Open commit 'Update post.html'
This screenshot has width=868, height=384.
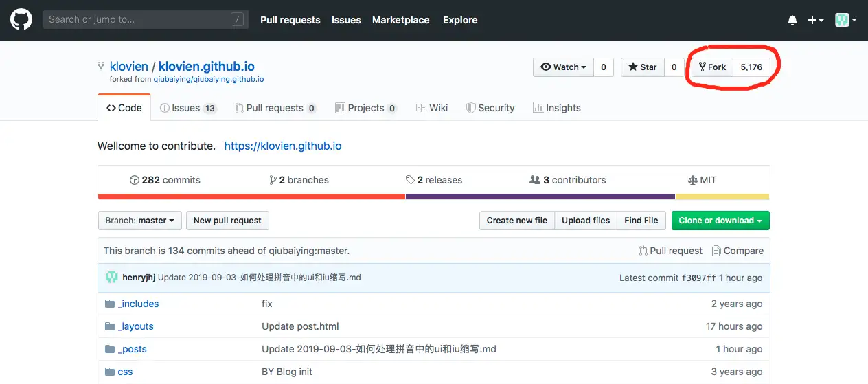[300, 326]
